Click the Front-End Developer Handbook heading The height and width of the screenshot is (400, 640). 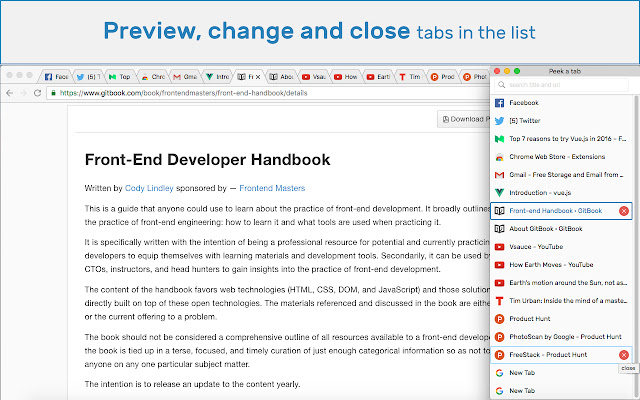207,160
